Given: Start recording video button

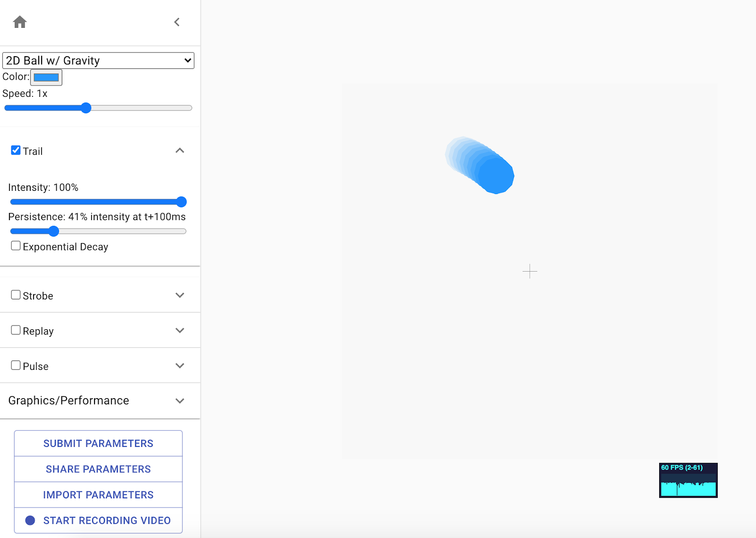Looking at the screenshot, I should 98,521.
